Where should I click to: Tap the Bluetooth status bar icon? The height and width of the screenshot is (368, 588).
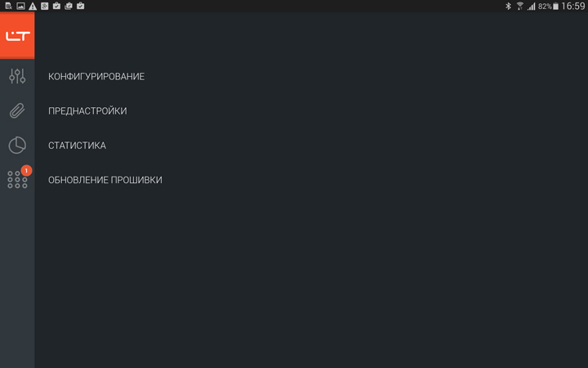(x=508, y=6)
